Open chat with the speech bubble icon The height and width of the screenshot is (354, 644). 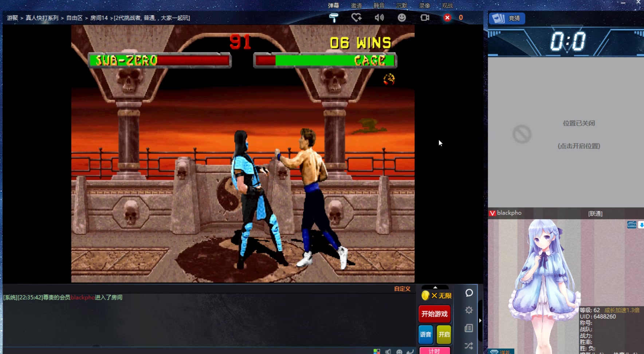pyautogui.click(x=469, y=293)
